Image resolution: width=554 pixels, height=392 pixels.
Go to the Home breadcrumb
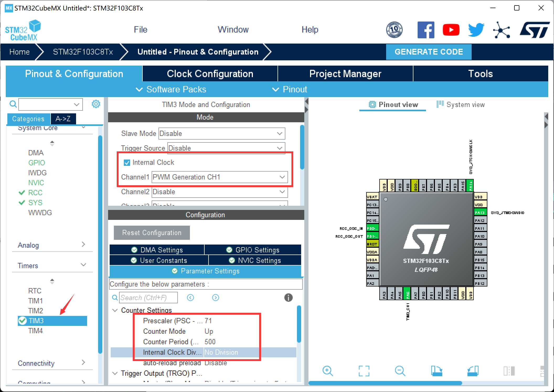[x=19, y=52]
